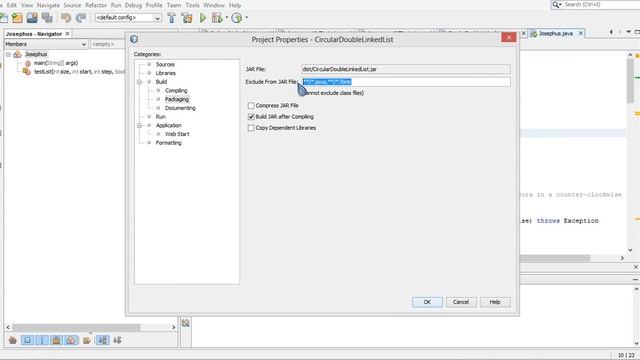Uncheck Build JAR after Compiling
640x360 pixels.
(251, 117)
